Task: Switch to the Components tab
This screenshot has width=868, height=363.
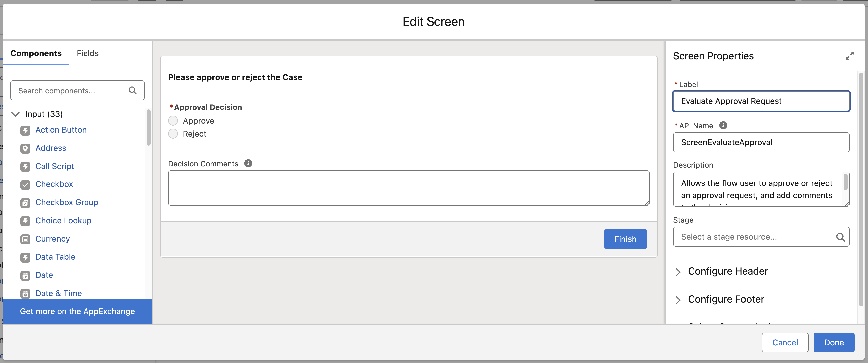Action: coord(36,53)
